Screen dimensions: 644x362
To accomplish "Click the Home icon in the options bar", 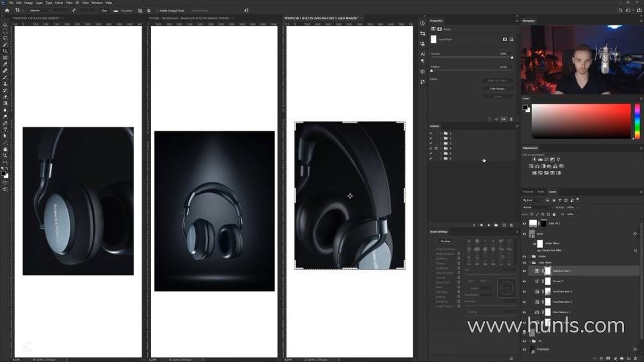I will [x=7, y=10].
